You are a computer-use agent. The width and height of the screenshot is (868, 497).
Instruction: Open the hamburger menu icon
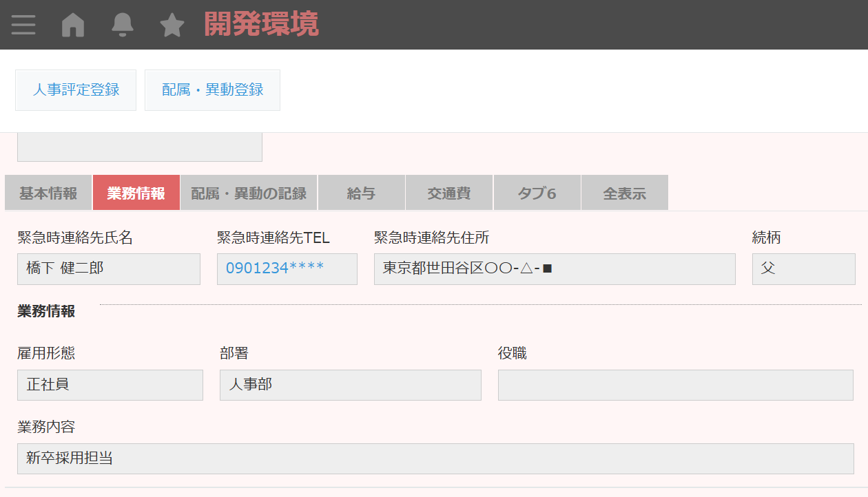[23, 25]
